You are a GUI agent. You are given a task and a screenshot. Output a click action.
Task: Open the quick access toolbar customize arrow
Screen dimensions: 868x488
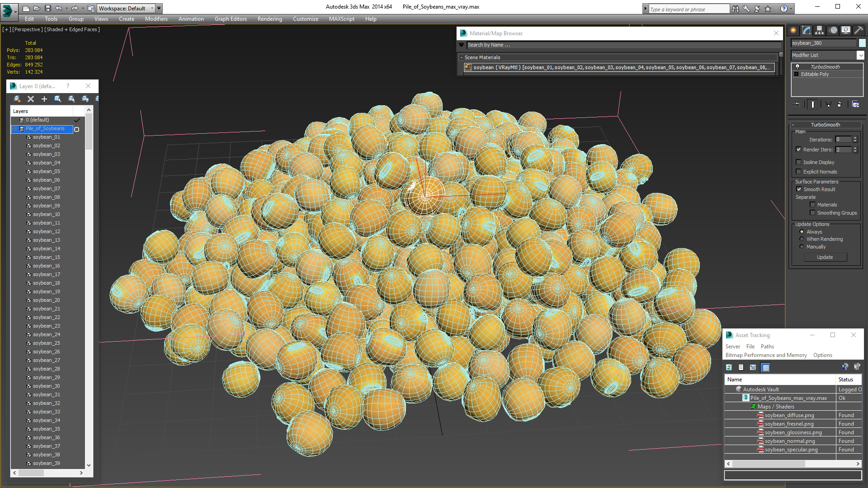159,8
